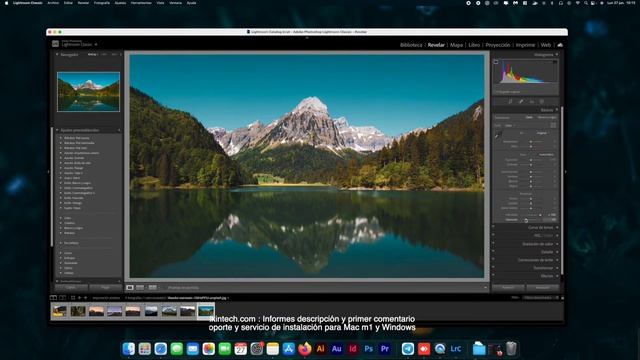Toggle the Transformar panel switch

(493, 268)
